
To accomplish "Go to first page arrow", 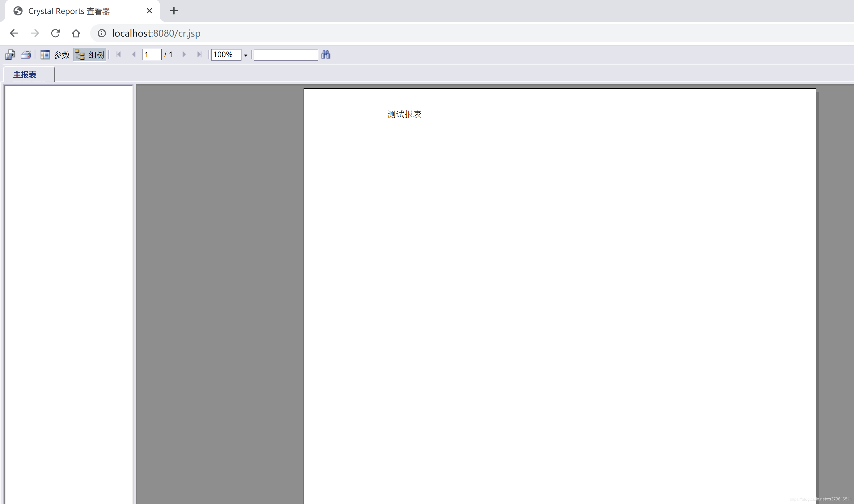I will (x=119, y=54).
